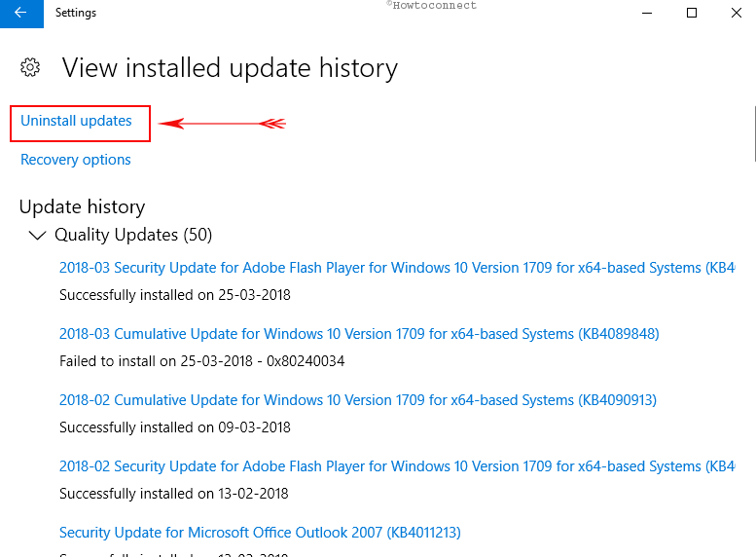Click the View installed update history heading
The height and width of the screenshot is (557, 756).
point(230,68)
